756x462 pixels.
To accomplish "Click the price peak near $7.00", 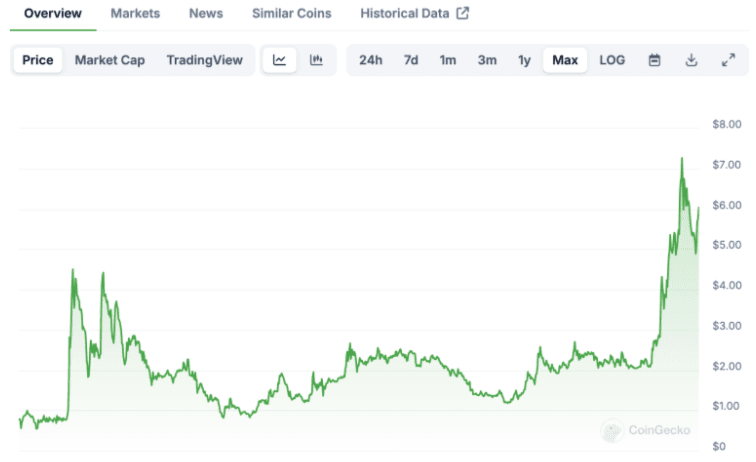I will coord(682,159).
